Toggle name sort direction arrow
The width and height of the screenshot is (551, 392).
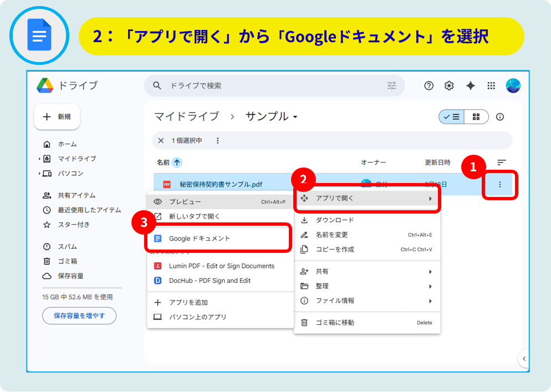(x=177, y=162)
